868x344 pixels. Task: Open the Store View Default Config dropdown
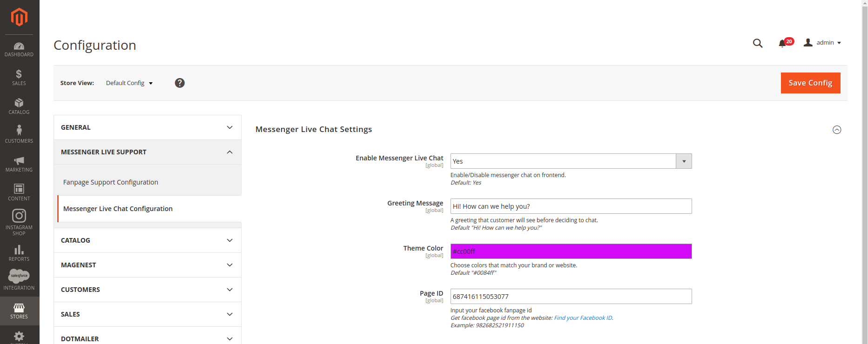tap(129, 83)
